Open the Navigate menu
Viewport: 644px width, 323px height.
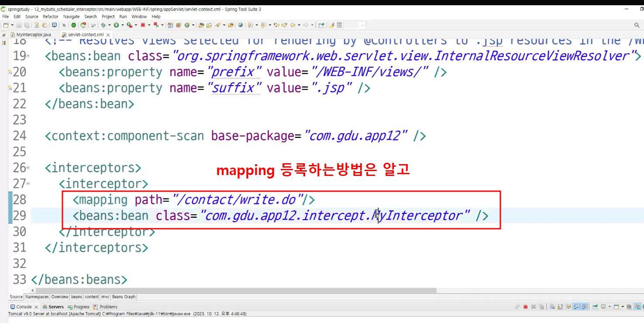coord(71,17)
